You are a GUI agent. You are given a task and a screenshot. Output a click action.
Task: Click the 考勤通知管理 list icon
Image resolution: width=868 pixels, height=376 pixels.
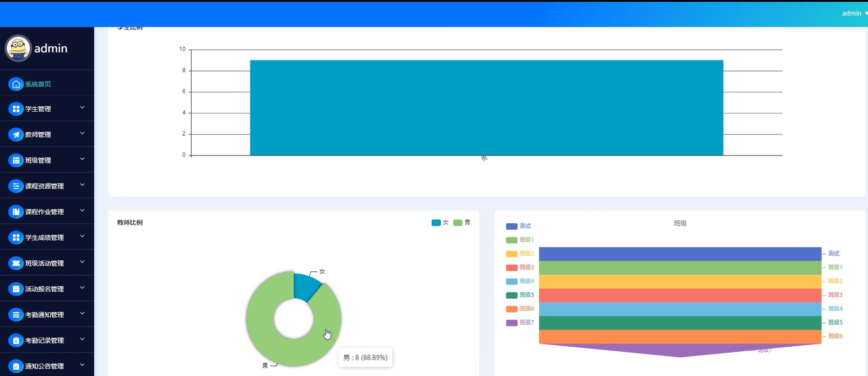pyautogui.click(x=16, y=315)
